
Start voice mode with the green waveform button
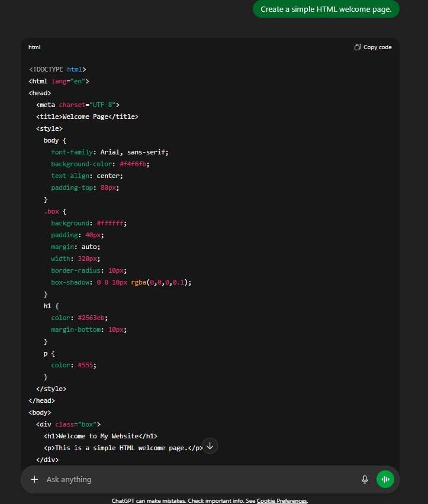pyautogui.click(x=385, y=479)
